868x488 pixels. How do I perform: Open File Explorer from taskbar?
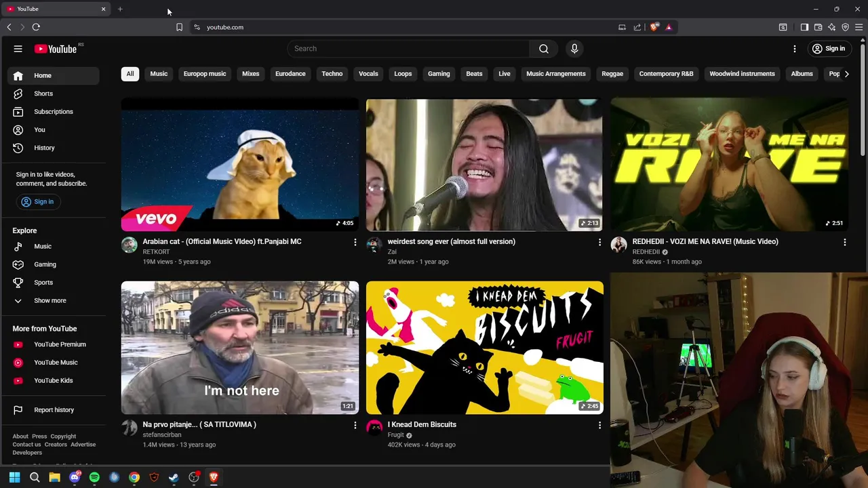pos(55,477)
